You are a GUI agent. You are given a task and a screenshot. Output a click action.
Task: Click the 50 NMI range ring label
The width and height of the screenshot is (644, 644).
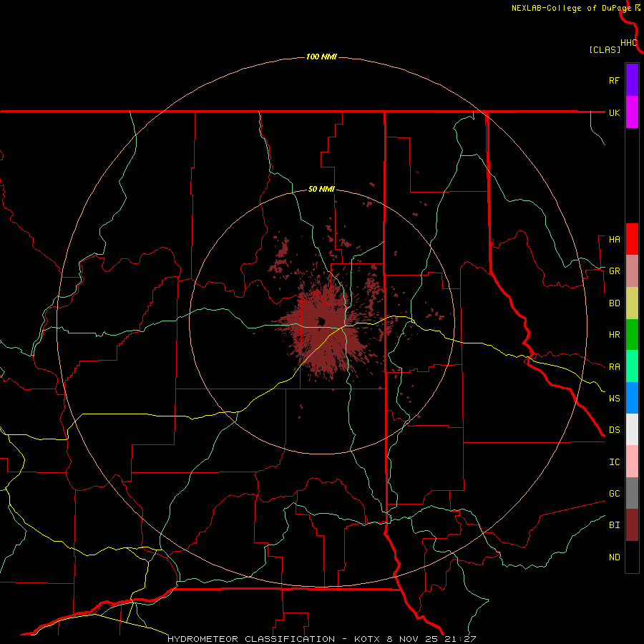[321, 190]
